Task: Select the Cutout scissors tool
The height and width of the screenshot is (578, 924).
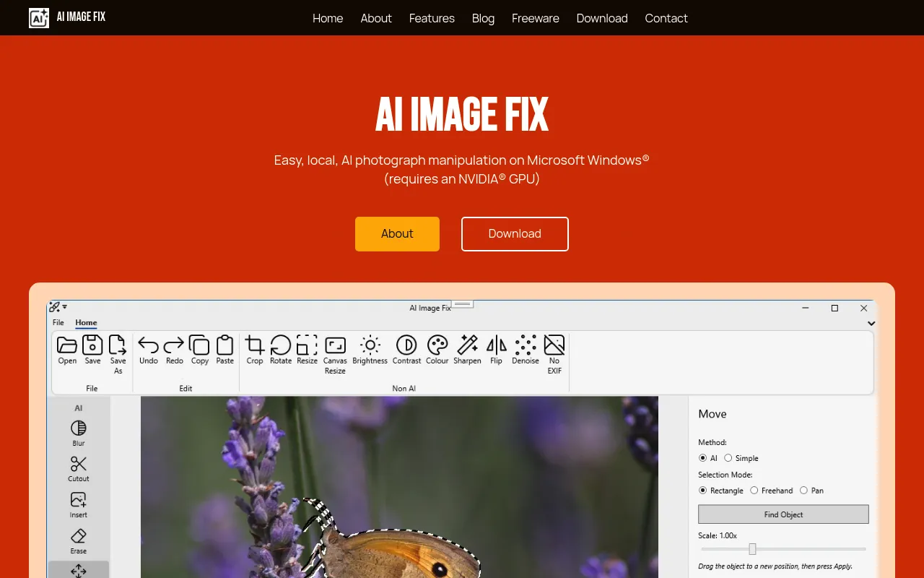Action: [79, 469]
